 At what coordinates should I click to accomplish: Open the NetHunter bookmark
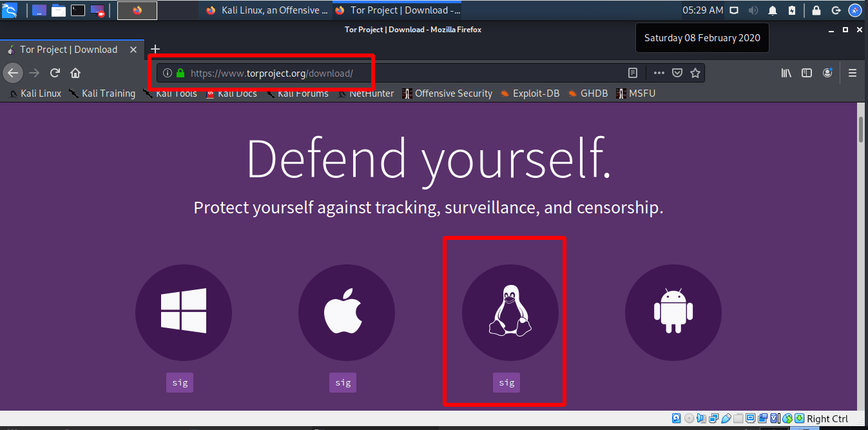(x=366, y=93)
